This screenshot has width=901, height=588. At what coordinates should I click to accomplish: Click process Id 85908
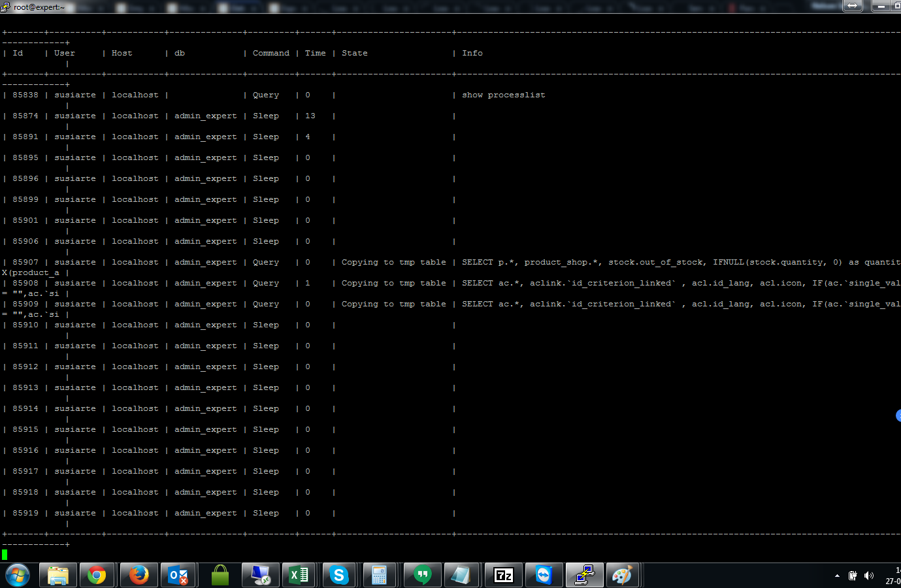[25, 284]
